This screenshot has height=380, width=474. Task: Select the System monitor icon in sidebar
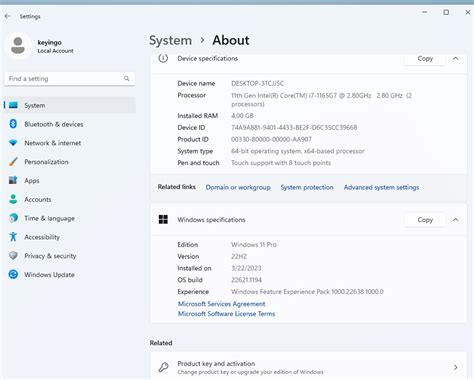(x=13, y=105)
